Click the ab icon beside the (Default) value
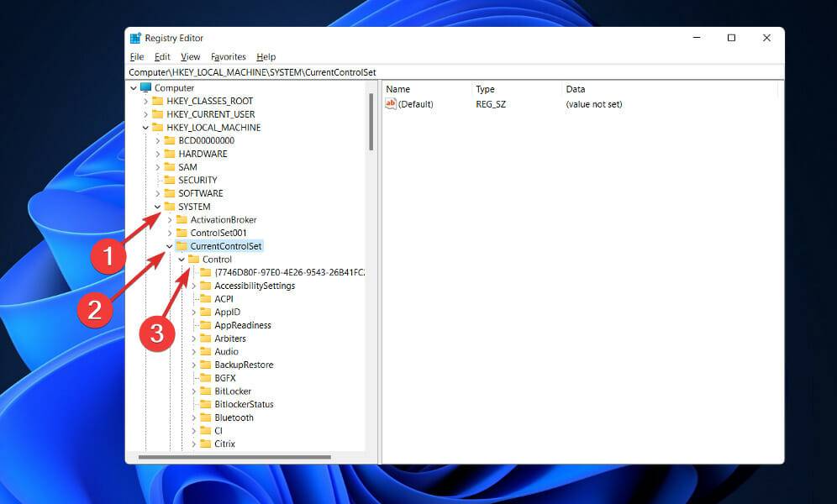Screen dimensions: 837x504 [390, 103]
